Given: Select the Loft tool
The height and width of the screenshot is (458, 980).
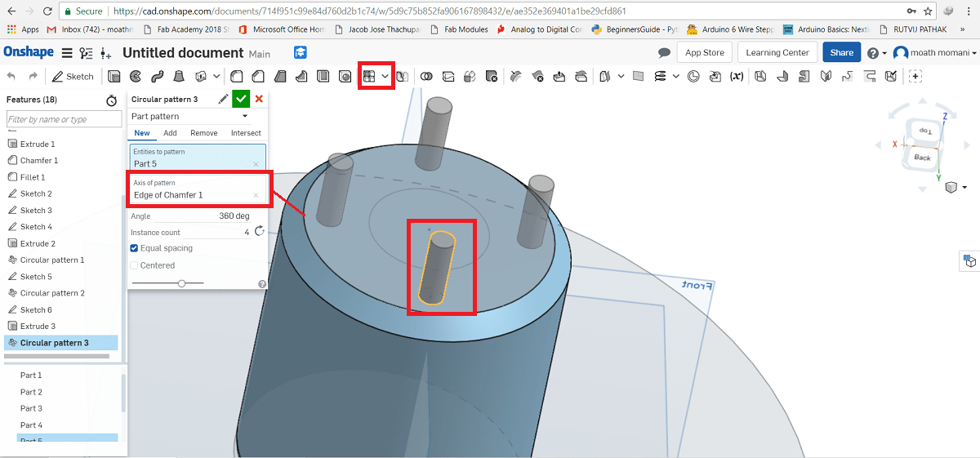Looking at the screenshot, I should 178,76.
